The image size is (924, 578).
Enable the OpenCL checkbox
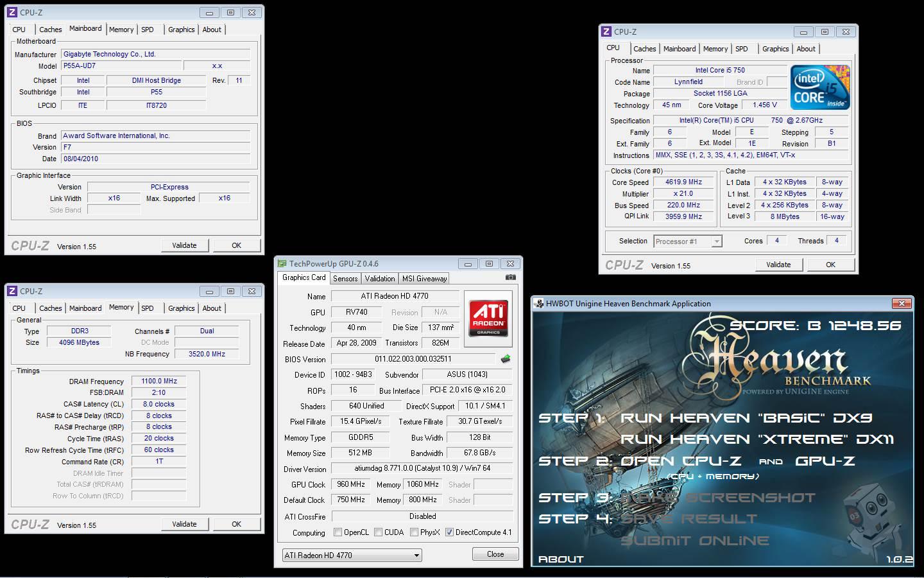(338, 532)
